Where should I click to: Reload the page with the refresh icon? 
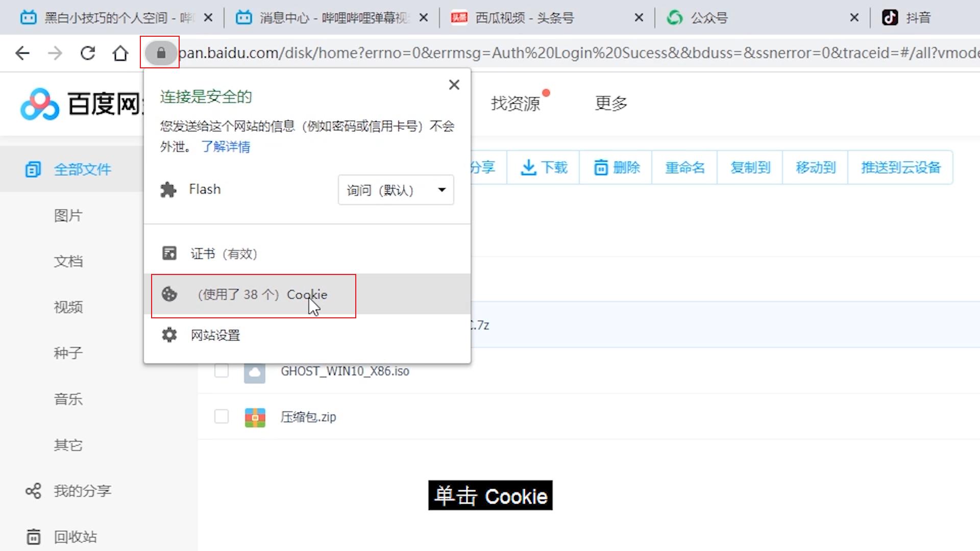(x=87, y=53)
